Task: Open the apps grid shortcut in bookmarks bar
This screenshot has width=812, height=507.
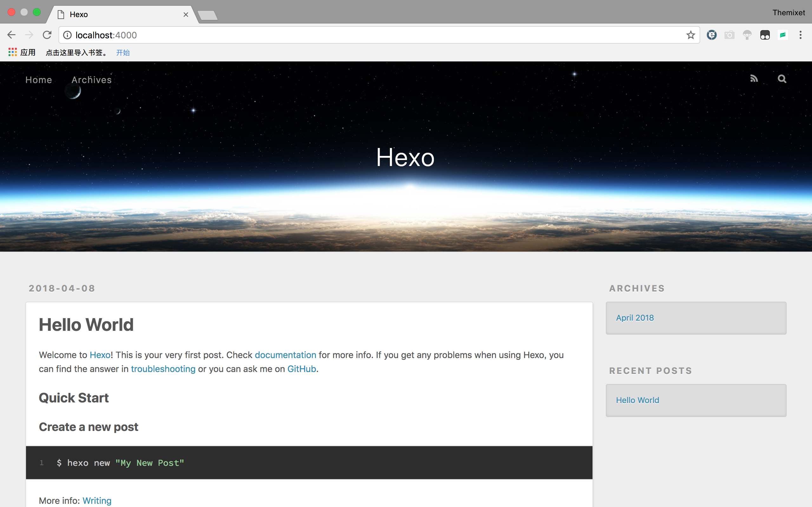Action: 13,52
